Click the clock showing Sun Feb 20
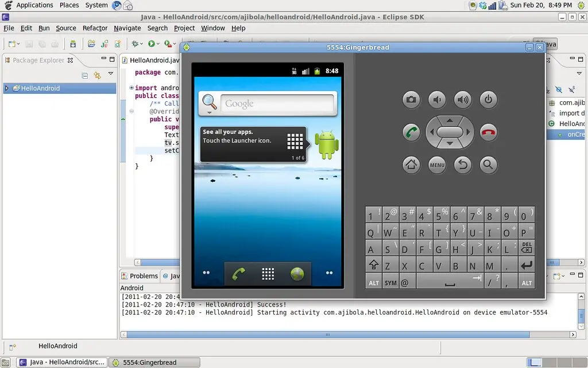This screenshot has width=588, height=368. click(x=541, y=5)
